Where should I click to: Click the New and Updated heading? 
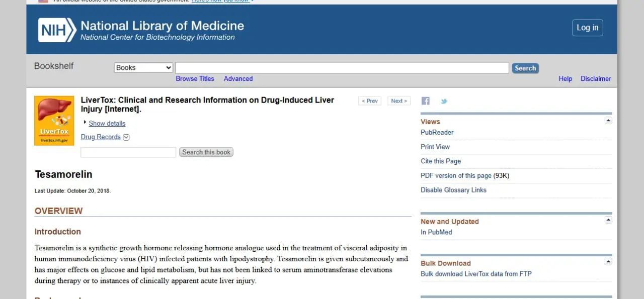click(450, 222)
